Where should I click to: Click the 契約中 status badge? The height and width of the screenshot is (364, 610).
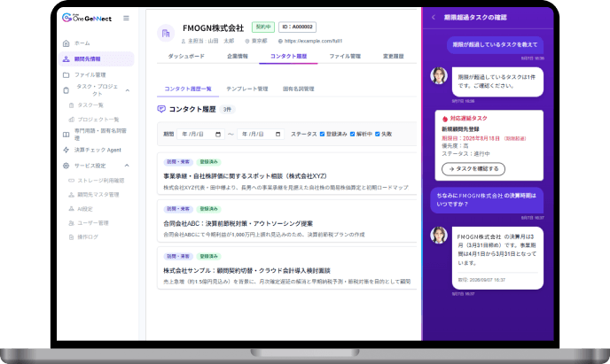pyautogui.click(x=263, y=27)
